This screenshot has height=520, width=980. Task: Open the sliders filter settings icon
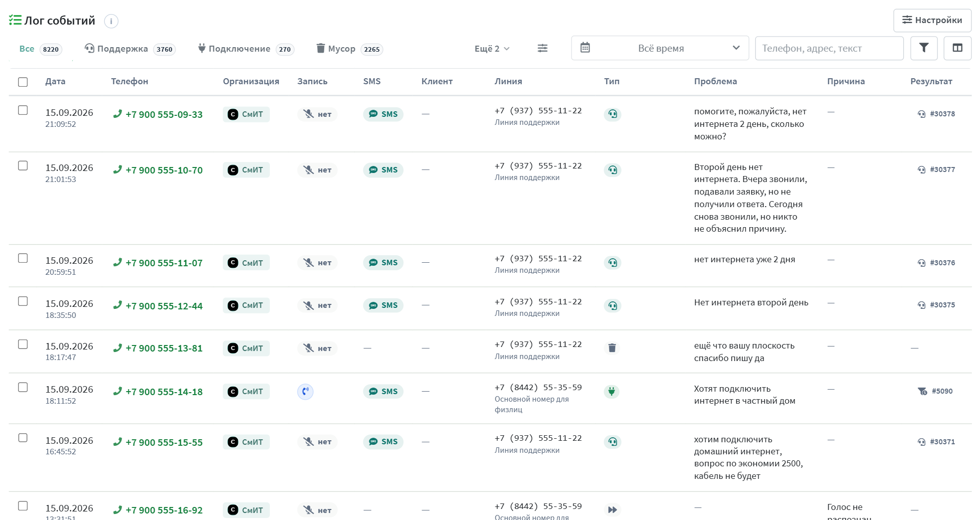(542, 48)
